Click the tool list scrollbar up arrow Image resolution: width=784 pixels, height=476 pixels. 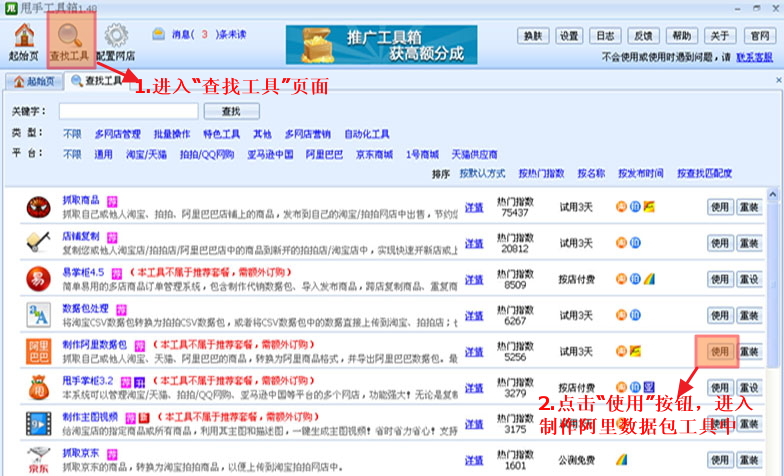[x=773, y=194]
